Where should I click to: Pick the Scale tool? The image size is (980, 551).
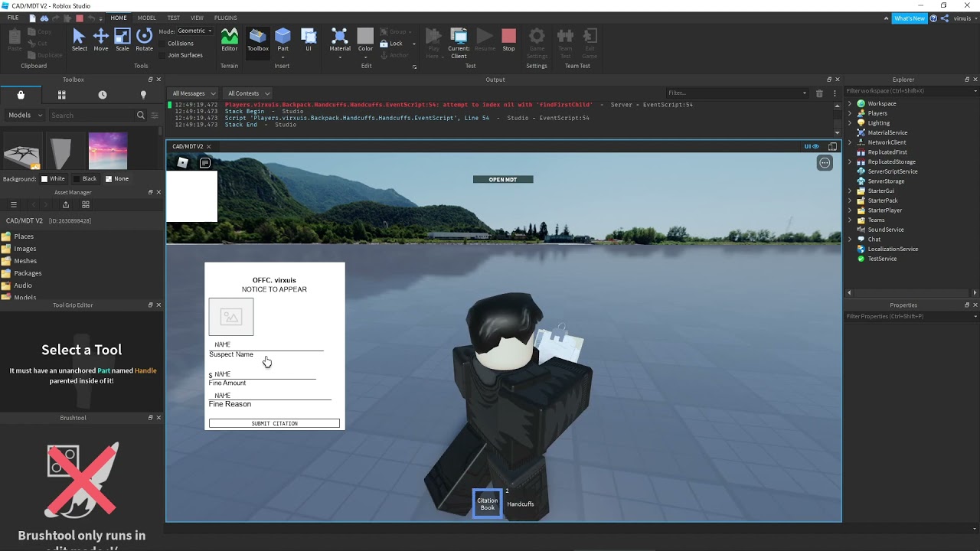click(122, 40)
